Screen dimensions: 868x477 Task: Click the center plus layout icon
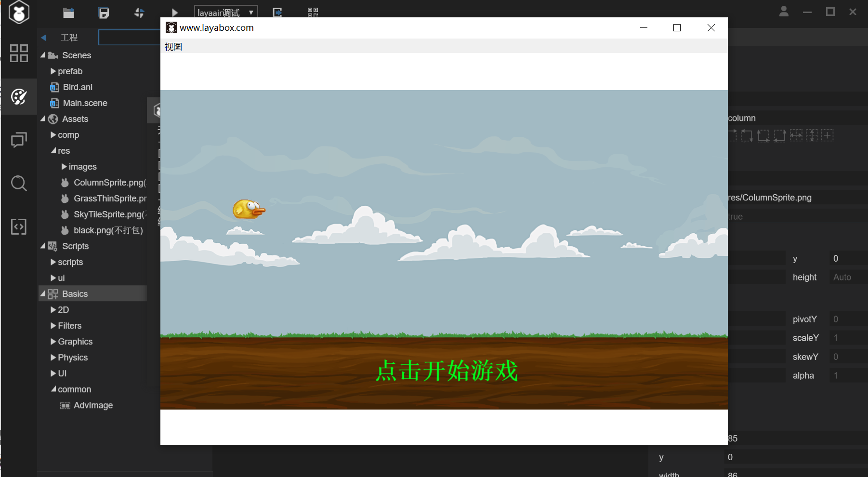[x=827, y=135]
